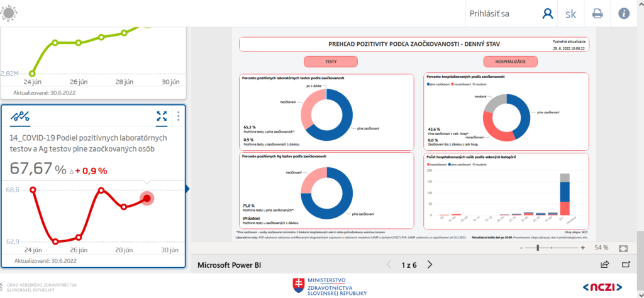The height and width of the screenshot is (298, 644).
Task: Open report in new window icon
Action: point(626,265)
